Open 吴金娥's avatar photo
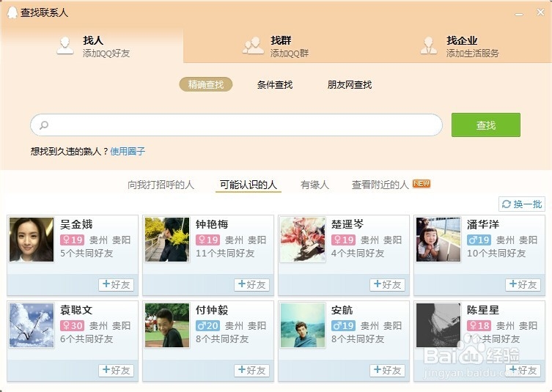This screenshot has height=392, width=552. [32, 240]
